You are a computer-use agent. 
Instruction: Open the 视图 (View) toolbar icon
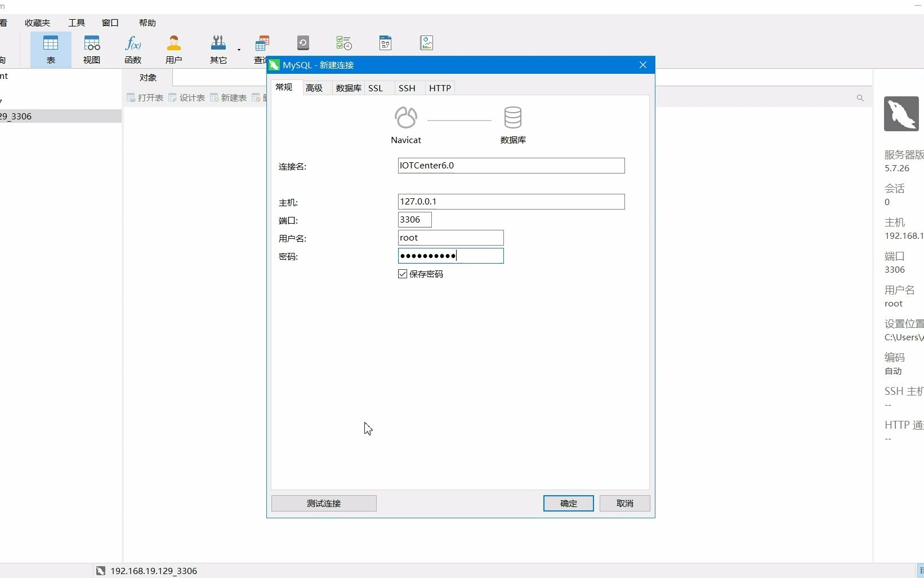[x=92, y=50]
